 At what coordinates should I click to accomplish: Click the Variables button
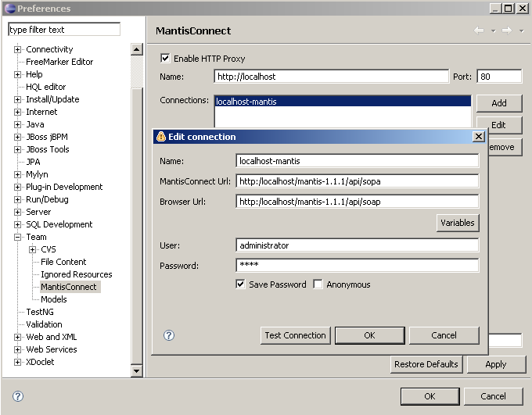coord(457,223)
